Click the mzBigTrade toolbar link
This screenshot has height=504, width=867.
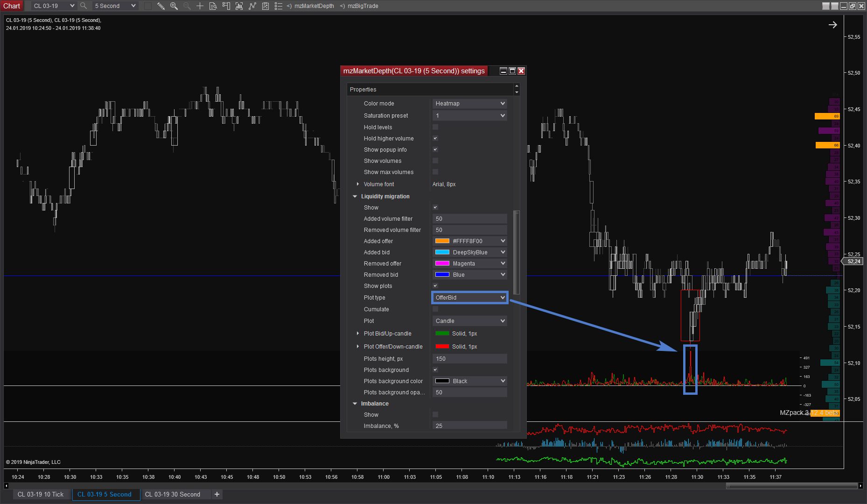(363, 6)
